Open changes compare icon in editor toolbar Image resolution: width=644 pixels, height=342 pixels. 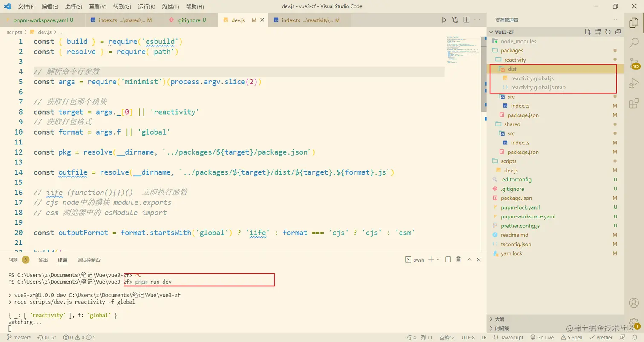455,20
